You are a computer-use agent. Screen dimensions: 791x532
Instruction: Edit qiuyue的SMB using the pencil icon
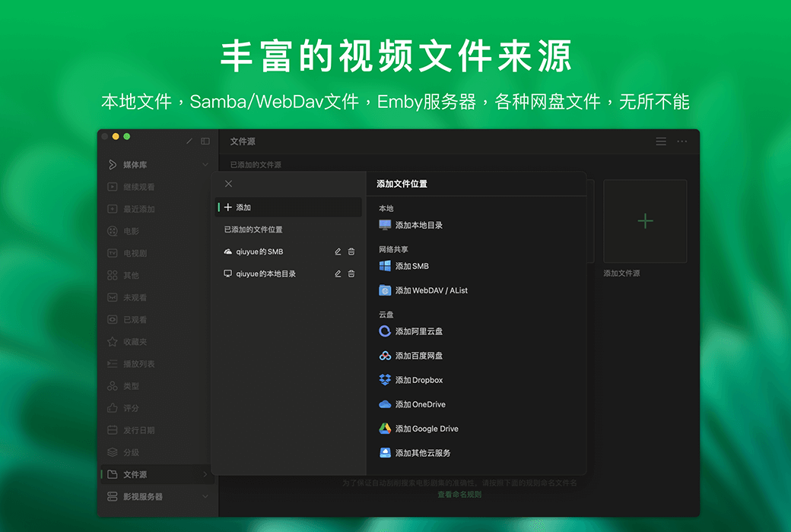coord(338,251)
